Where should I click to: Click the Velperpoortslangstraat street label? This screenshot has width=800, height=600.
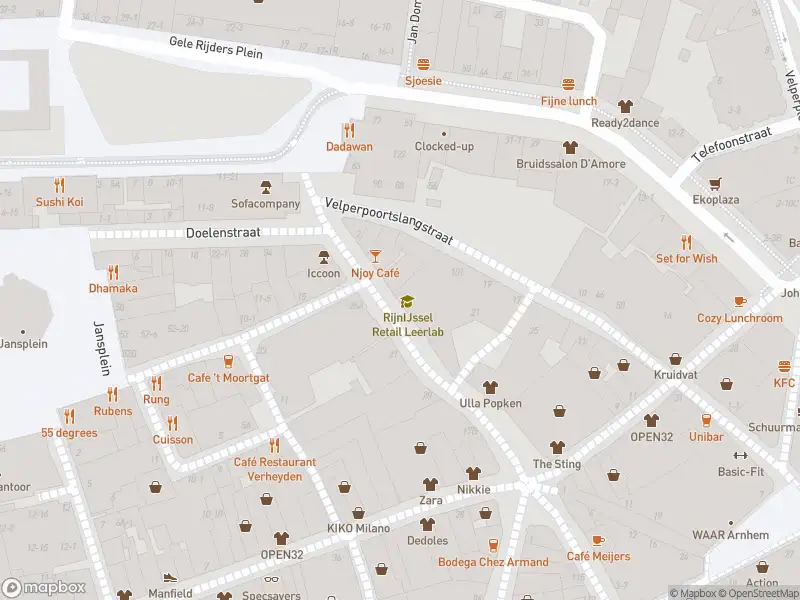[x=389, y=221]
